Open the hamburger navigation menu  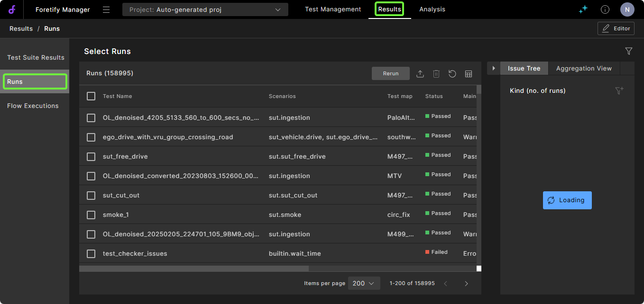[106, 9]
